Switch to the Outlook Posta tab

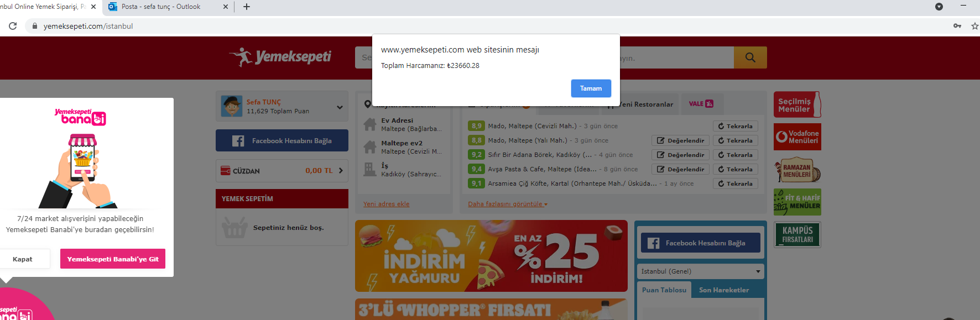(161, 7)
